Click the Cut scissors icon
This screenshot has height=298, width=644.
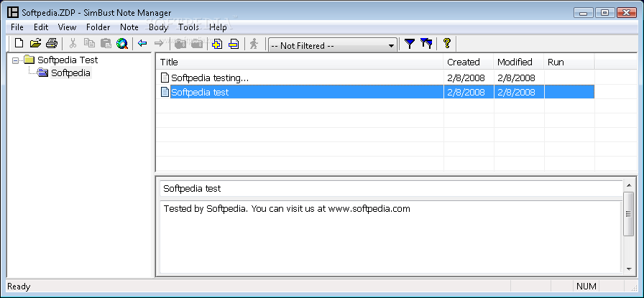point(73,43)
